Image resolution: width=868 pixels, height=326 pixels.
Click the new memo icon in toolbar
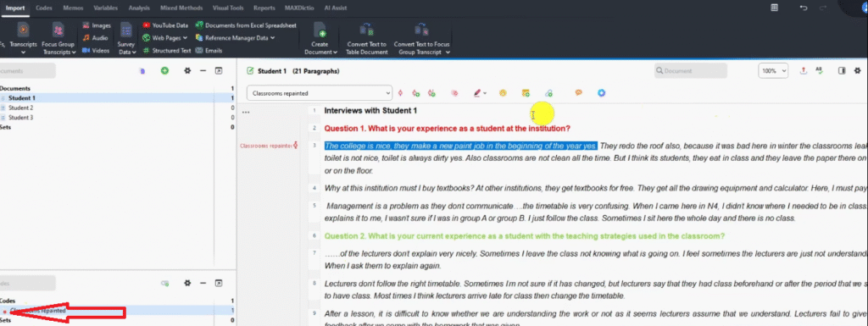[526, 93]
